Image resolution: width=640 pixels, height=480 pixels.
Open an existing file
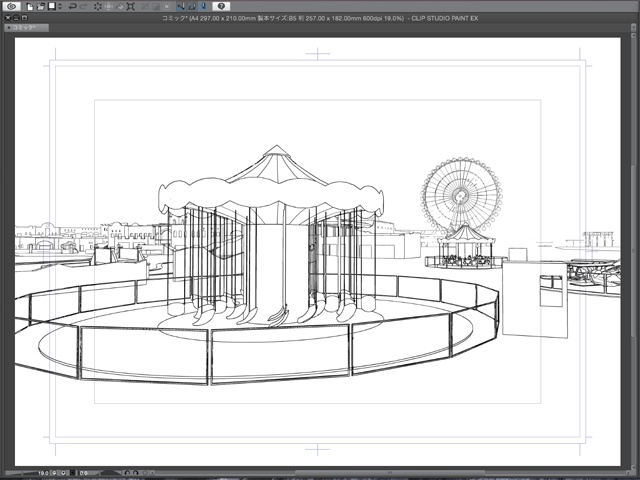point(41,7)
